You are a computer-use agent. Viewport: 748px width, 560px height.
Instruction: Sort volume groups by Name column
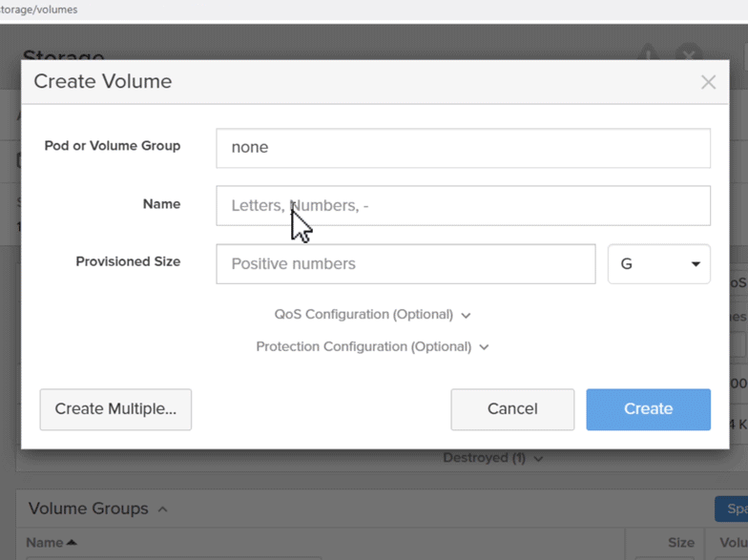coord(44,543)
